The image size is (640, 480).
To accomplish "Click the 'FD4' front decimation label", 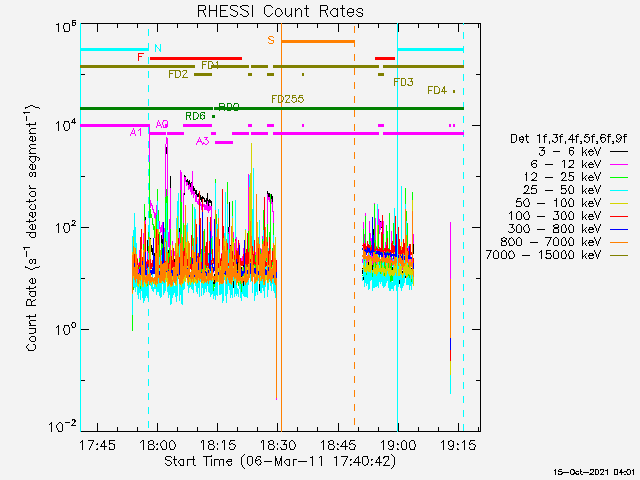I will [x=437, y=91].
